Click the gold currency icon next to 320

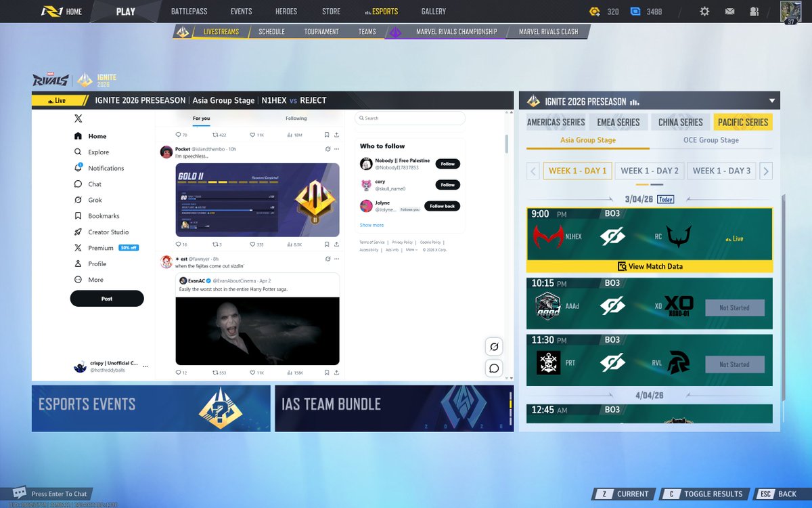point(594,12)
